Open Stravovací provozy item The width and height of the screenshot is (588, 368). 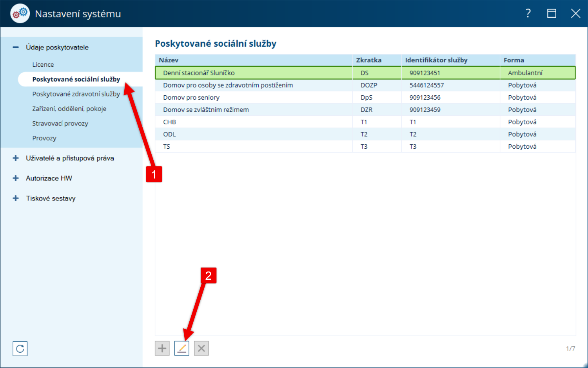(x=60, y=124)
